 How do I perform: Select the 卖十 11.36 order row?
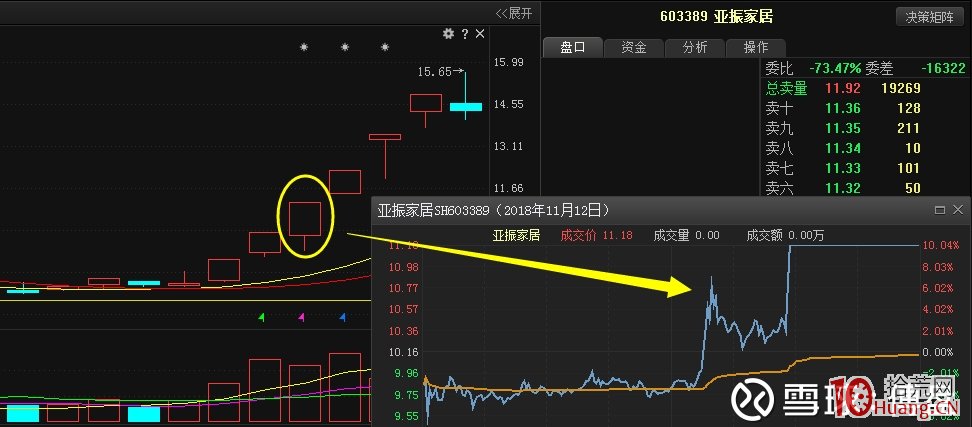[843, 108]
